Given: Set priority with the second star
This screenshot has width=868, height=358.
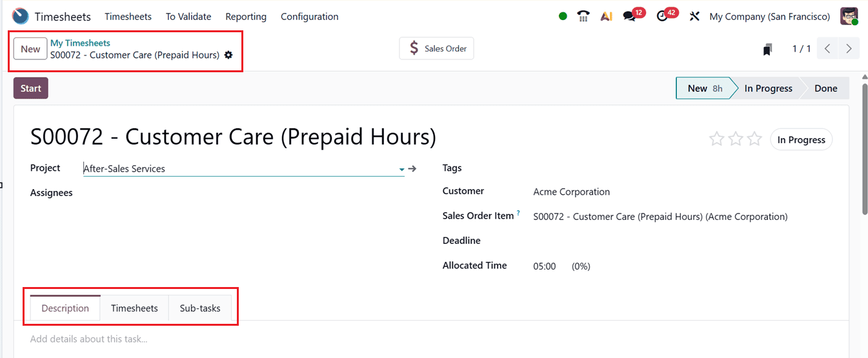Looking at the screenshot, I should click(x=736, y=139).
